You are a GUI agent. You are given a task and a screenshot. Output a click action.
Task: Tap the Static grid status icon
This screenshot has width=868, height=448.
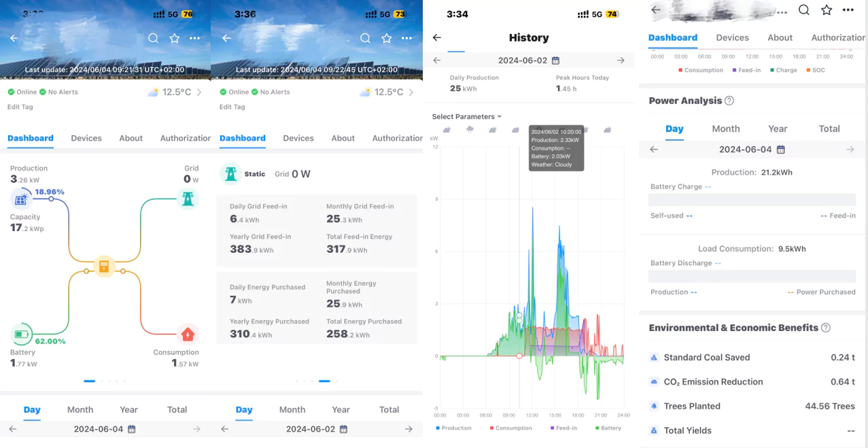pos(231,174)
